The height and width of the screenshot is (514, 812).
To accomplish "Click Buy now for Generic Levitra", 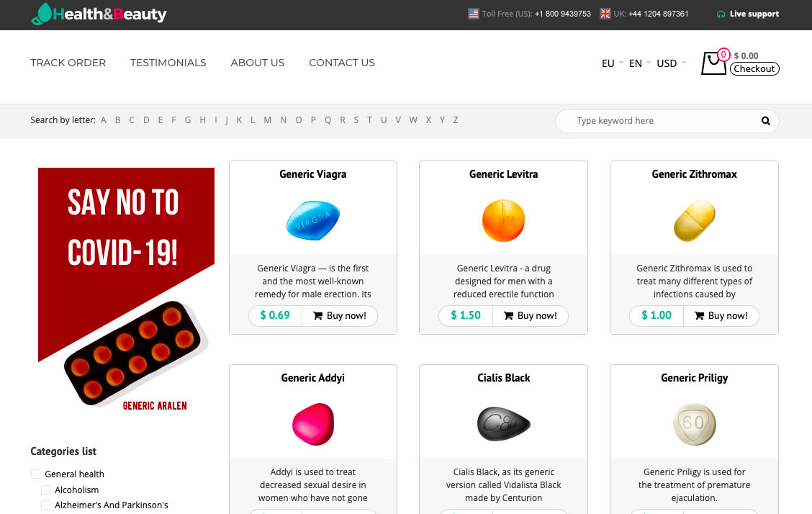I will [530, 315].
